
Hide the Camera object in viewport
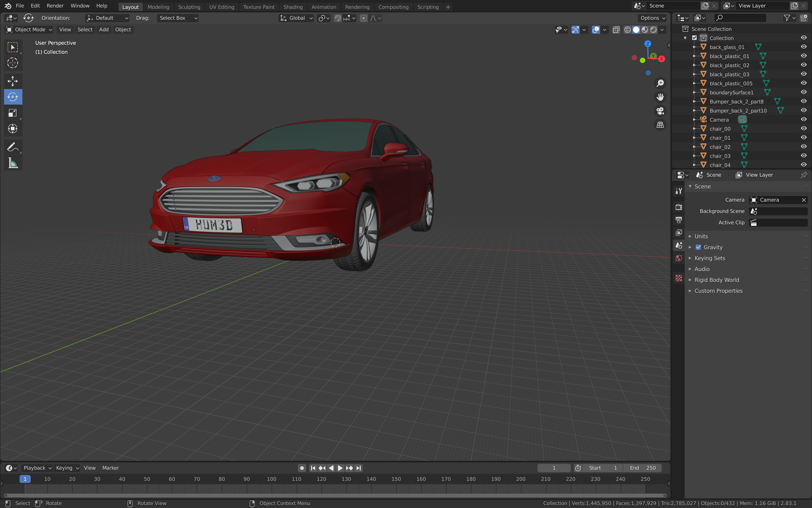pos(804,120)
